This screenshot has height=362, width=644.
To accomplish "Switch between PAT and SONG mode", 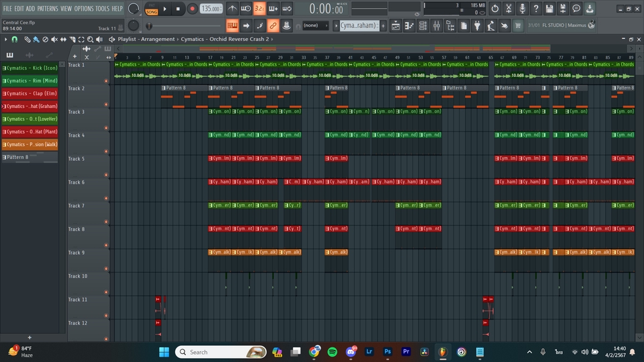I will click(152, 9).
